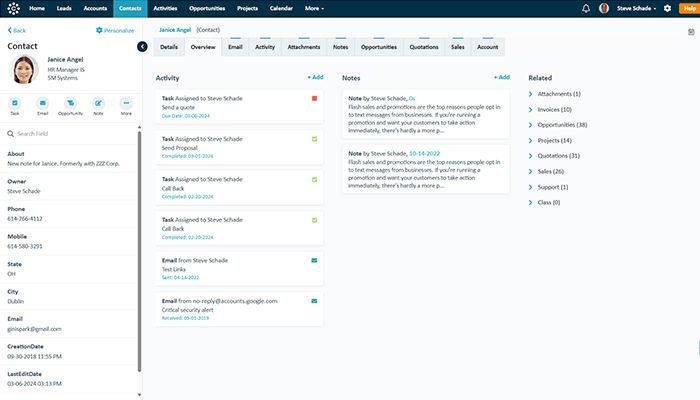The height and width of the screenshot is (400, 700).
Task: Click the Email quick action icon
Action: pyautogui.click(x=42, y=104)
